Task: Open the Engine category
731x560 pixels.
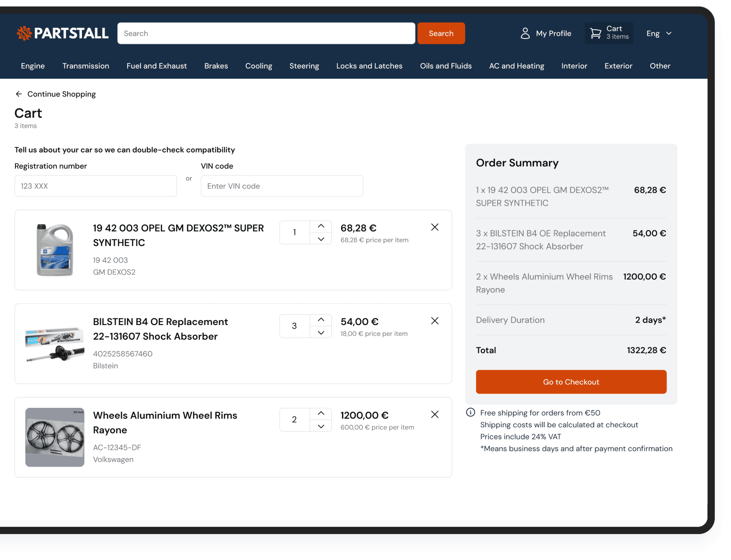Action: (33, 66)
